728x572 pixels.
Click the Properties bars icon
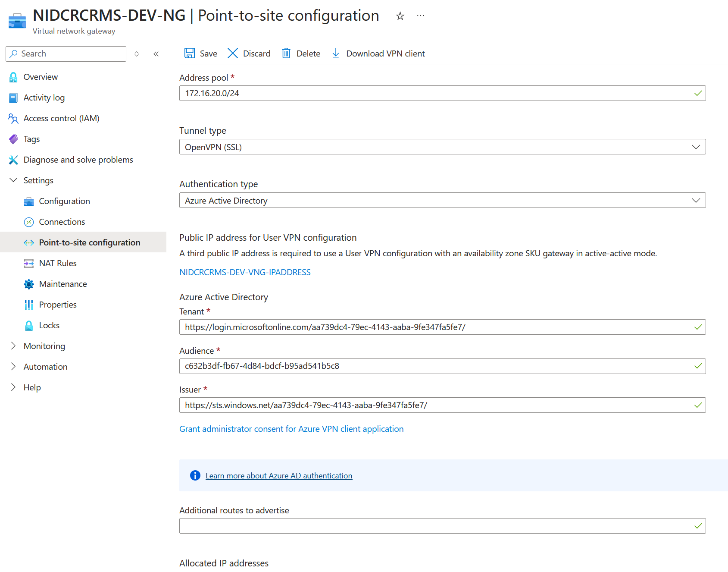tap(29, 305)
